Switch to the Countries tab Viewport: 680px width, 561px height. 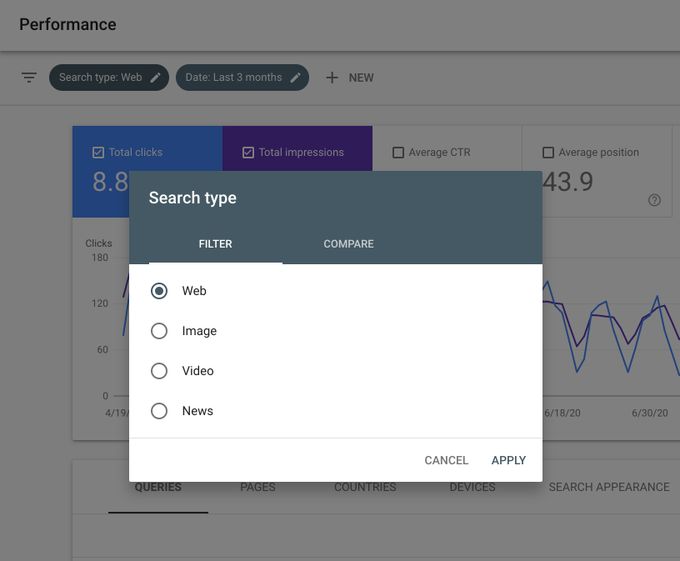[365, 487]
